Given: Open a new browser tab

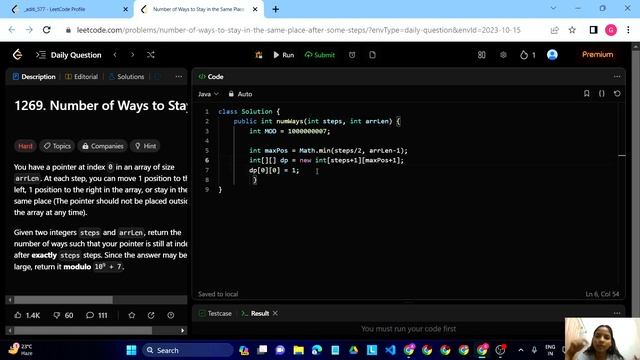Looking at the screenshot, I should click(276, 9).
